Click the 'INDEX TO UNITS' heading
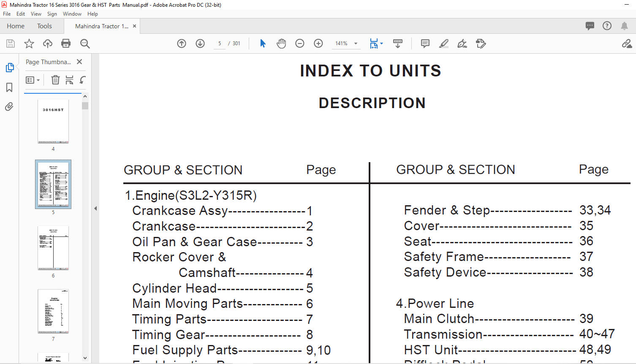Viewport: 636px width, 364px height. 371,71
